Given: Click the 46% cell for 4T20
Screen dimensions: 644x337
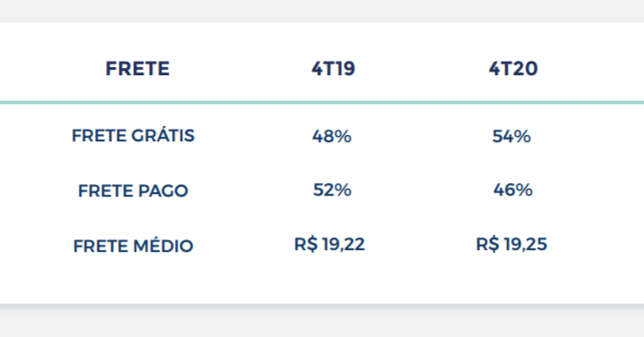Looking at the screenshot, I should tap(513, 190).
